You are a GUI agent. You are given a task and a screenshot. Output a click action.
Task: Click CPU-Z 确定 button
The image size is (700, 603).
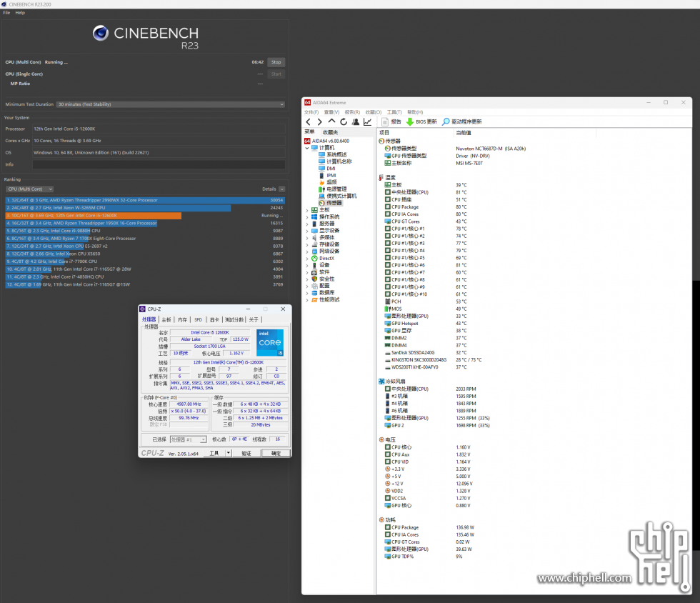click(x=276, y=453)
